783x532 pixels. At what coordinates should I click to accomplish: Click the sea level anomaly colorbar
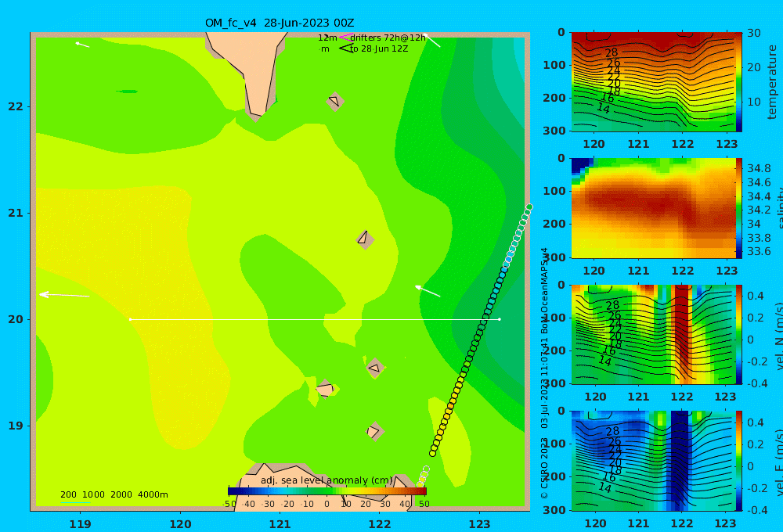pos(327,491)
